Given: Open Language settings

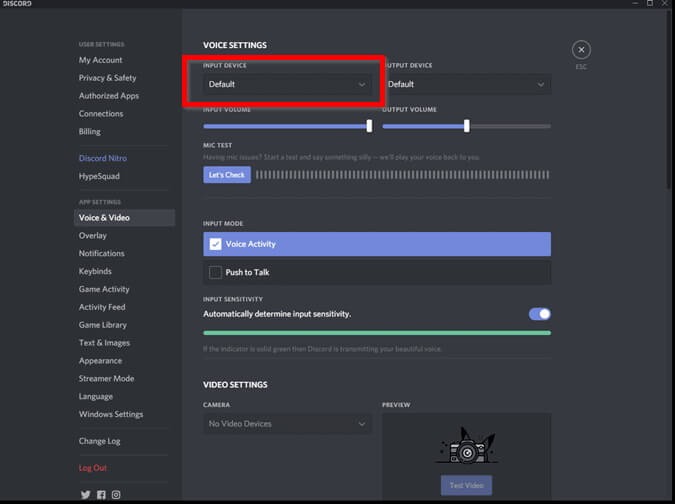Looking at the screenshot, I should click(96, 396).
